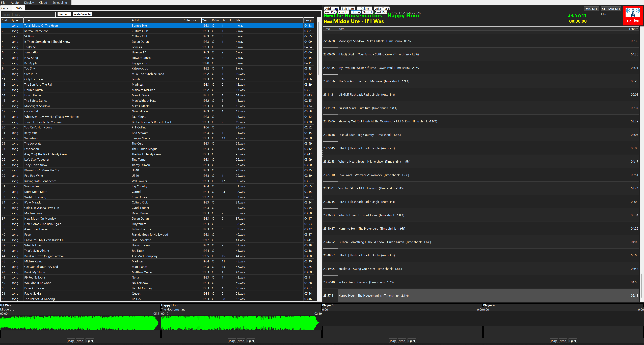Select Love Wars - Womack & Womack schedule item
Image resolution: width=644 pixels, height=345 pixels.
pos(481,175)
